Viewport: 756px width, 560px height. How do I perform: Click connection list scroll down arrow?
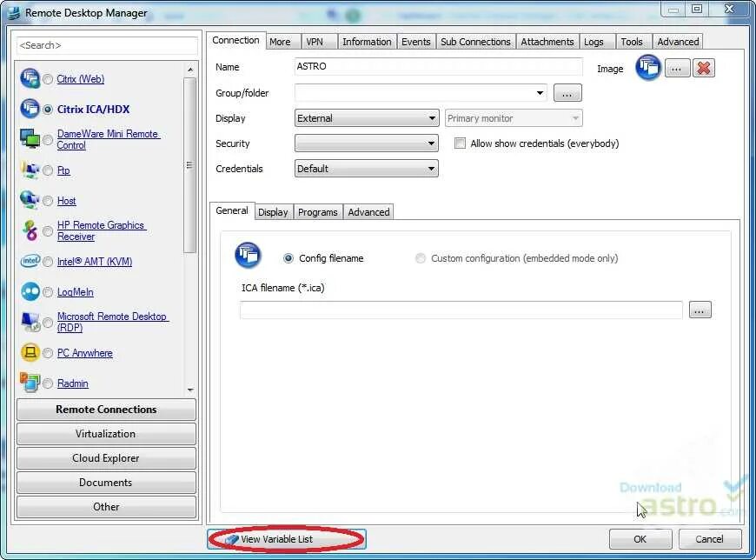pyautogui.click(x=190, y=390)
